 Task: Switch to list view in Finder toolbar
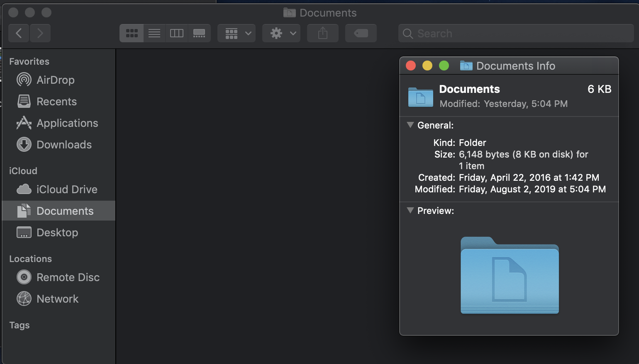pos(154,33)
